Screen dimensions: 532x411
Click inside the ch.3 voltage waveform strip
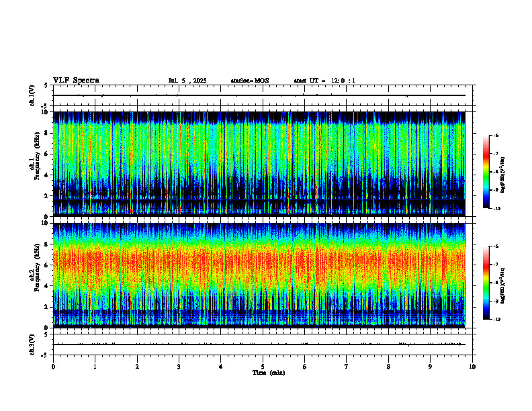263,345
